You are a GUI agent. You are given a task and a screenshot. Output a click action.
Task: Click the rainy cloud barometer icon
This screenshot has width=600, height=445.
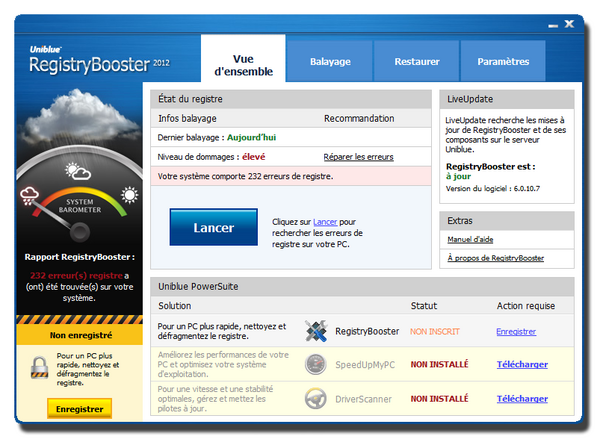point(29,196)
